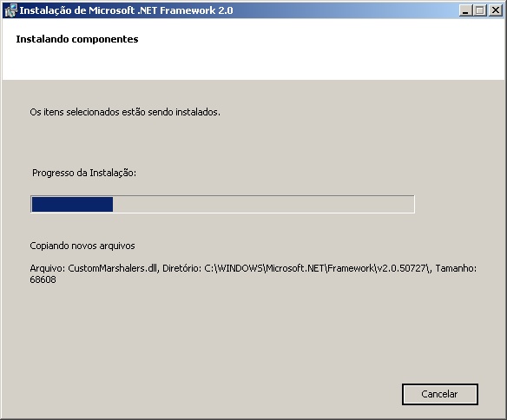Click the Arquivo label before the file name

48,268
